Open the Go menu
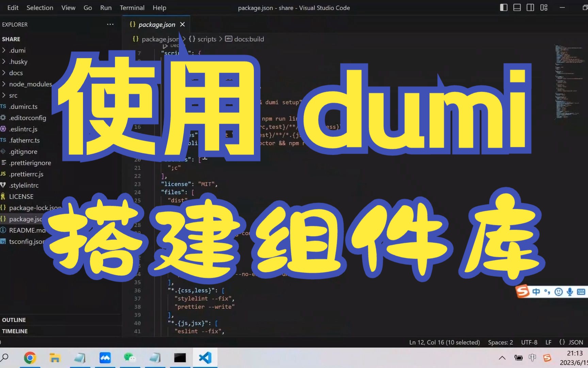The height and width of the screenshot is (368, 588). coord(87,7)
